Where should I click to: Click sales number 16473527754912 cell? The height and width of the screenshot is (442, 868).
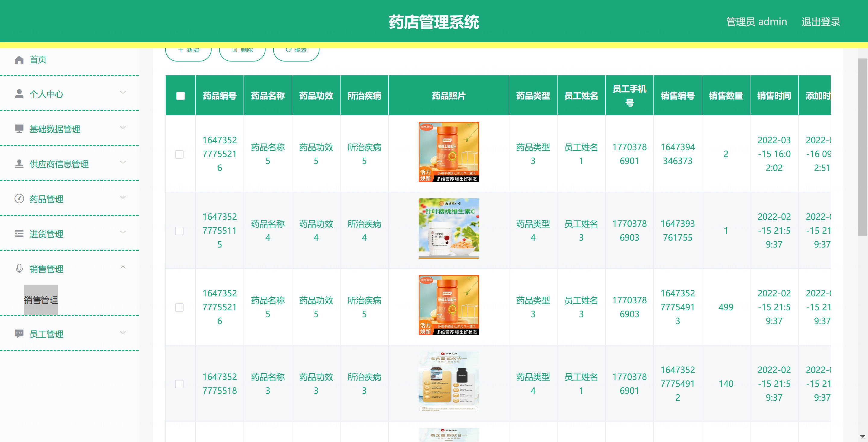click(678, 384)
